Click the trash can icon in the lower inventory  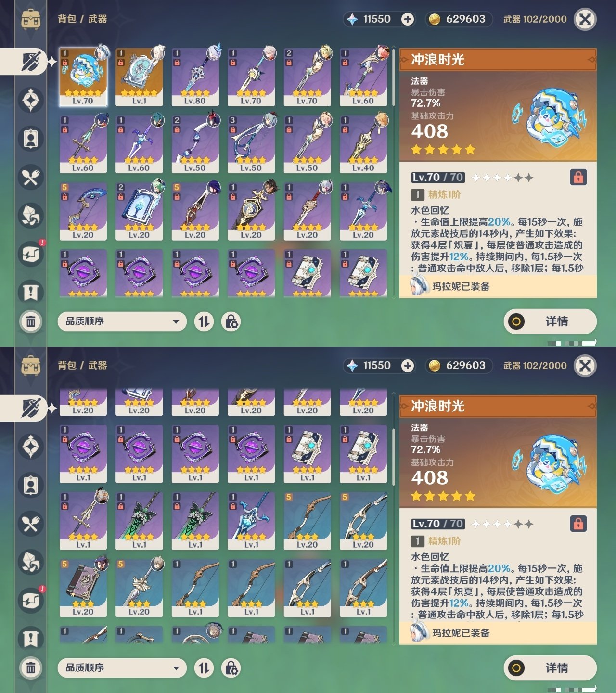click(x=31, y=667)
